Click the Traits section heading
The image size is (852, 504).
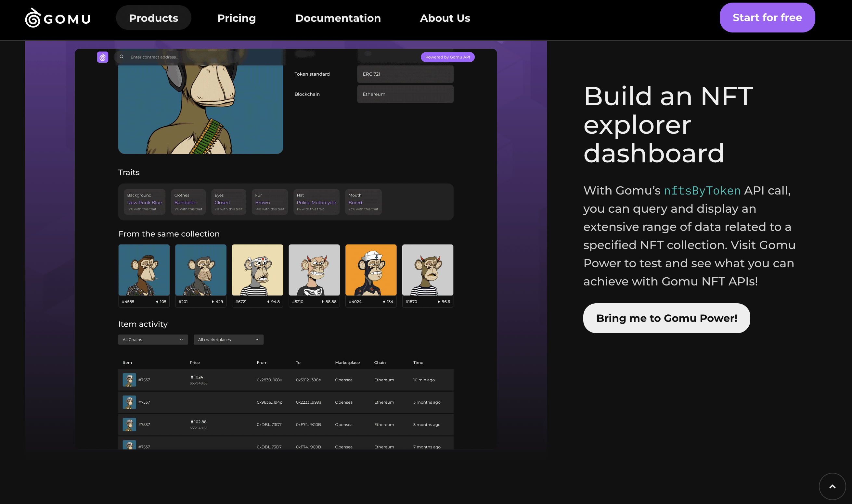pyautogui.click(x=129, y=172)
